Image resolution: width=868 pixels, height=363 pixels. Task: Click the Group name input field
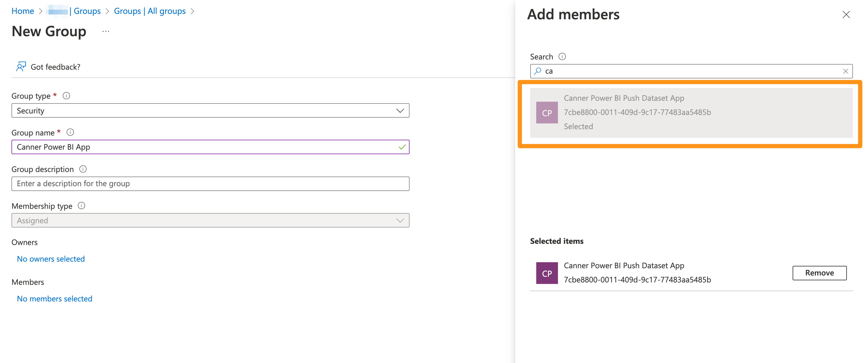(x=211, y=147)
